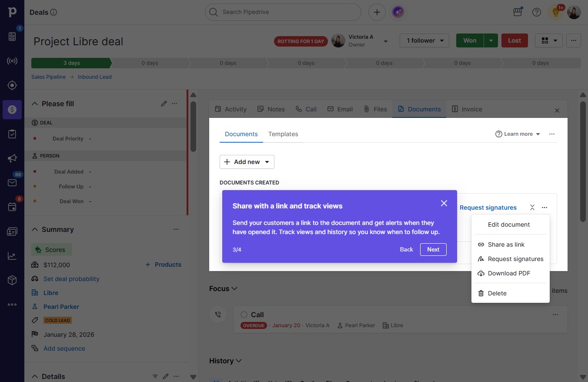Click the Search Pipedrive field

point(283,12)
